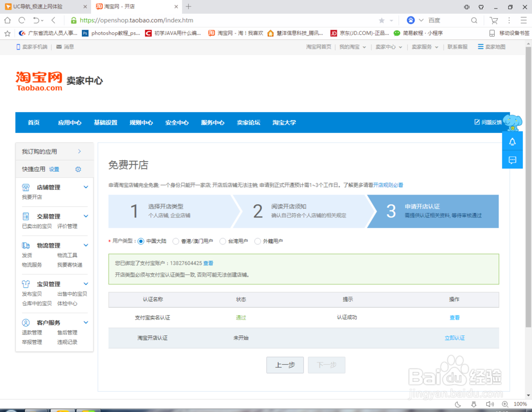Open the 首页 nav tab
532x412 pixels.
click(34, 122)
